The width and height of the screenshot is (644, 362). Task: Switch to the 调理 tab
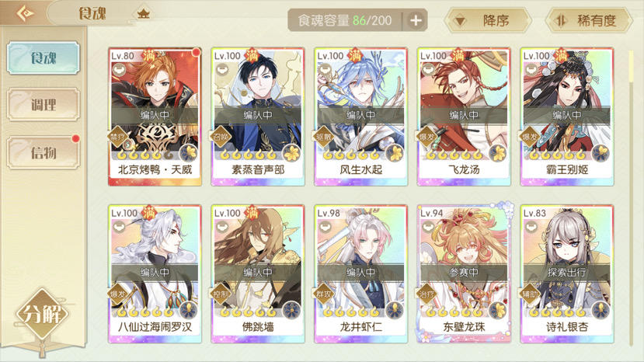coord(44,105)
